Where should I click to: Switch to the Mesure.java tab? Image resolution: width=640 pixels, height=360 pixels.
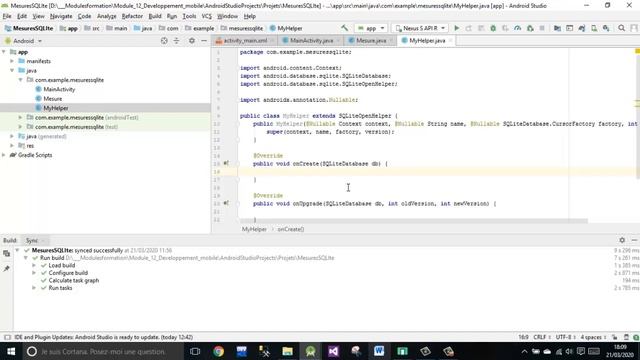(x=371, y=40)
